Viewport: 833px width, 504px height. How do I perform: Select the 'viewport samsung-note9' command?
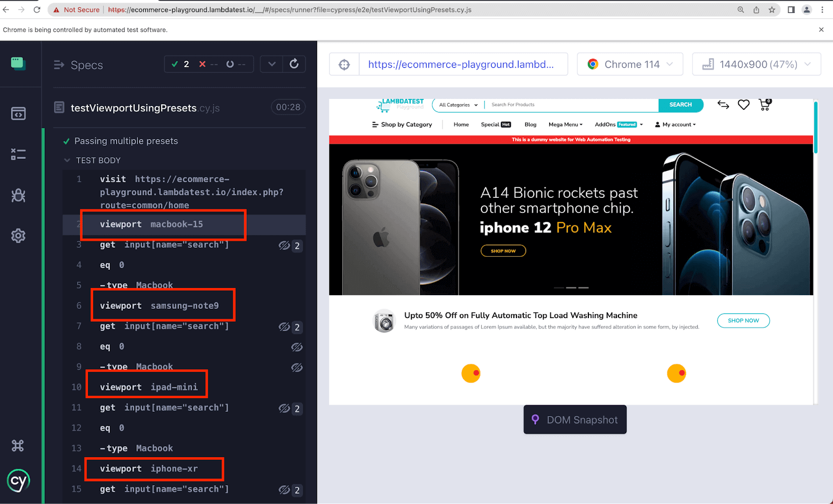click(184, 306)
